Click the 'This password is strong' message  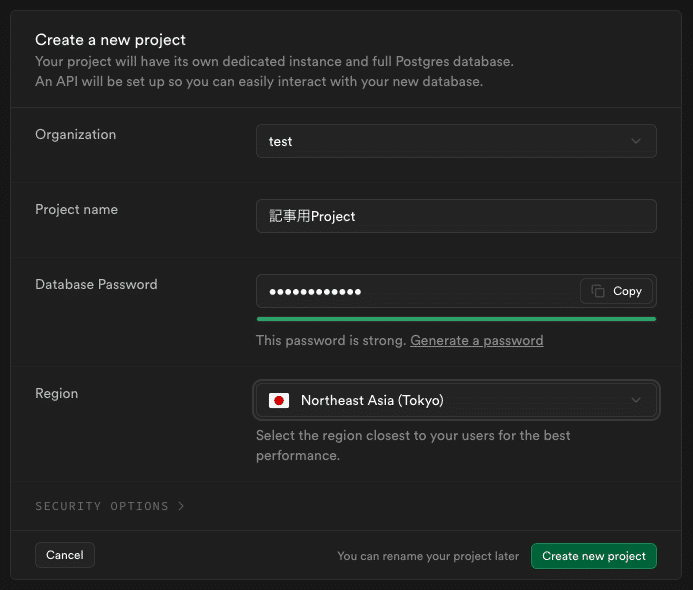330,340
